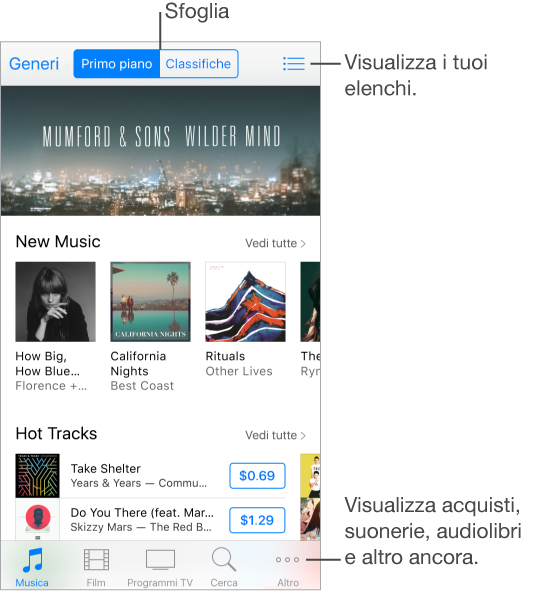Tap the Altro three-dots icon
This screenshot has height=592, width=534.
pyautogui.click(x=287, y=560)
